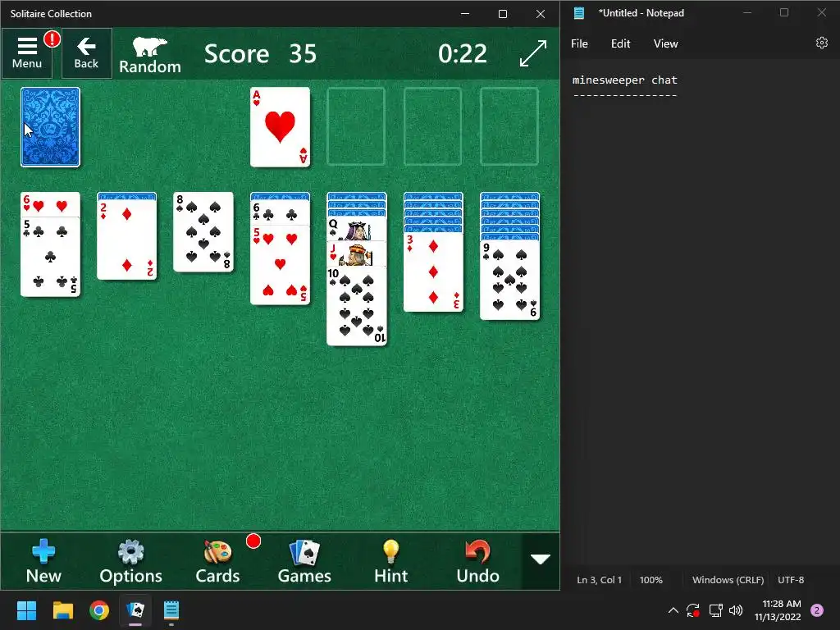This screenshot has width=840, height=630.
Task: Click the 0:22 game timer
Action: [463, 53]
